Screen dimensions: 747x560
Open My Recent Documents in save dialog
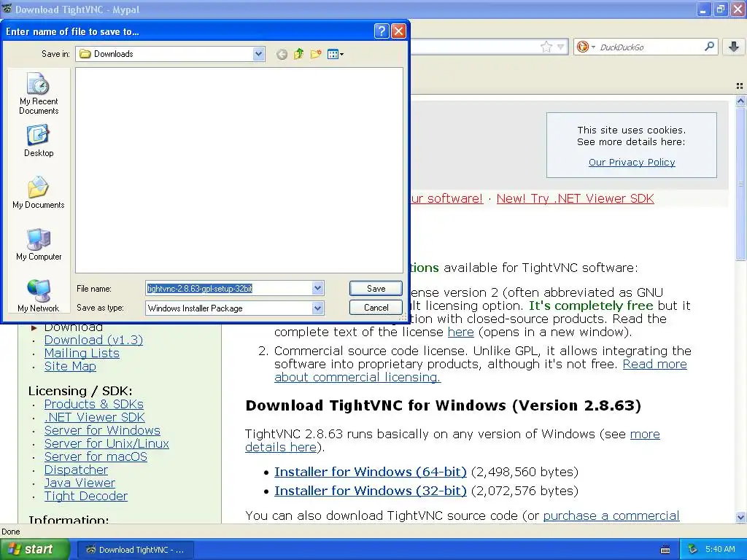[39, 94]
